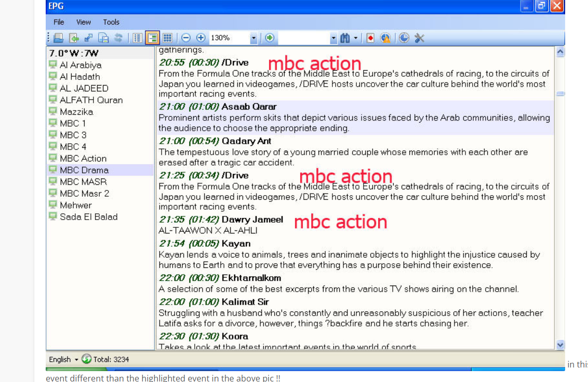Open the dropdown arrow beside the binoculars
The height and width of the screenshot is (382, 588).
tap(356, 38)
